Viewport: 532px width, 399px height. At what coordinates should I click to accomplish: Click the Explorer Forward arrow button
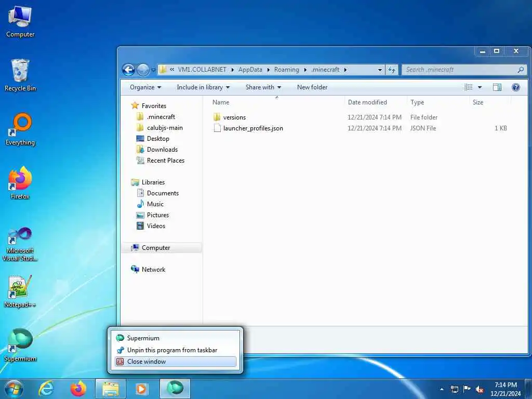(x=143, y=70)
